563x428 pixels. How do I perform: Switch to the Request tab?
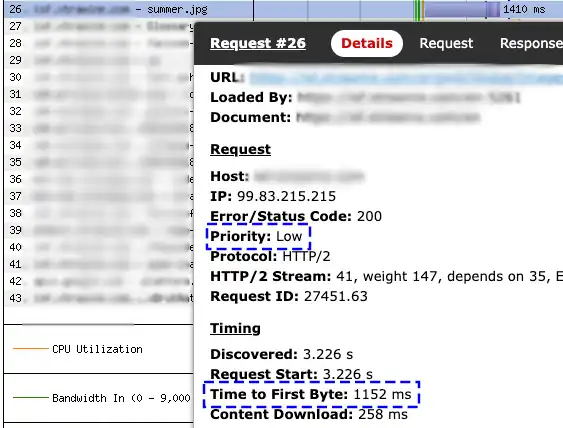tap(446, 43)
